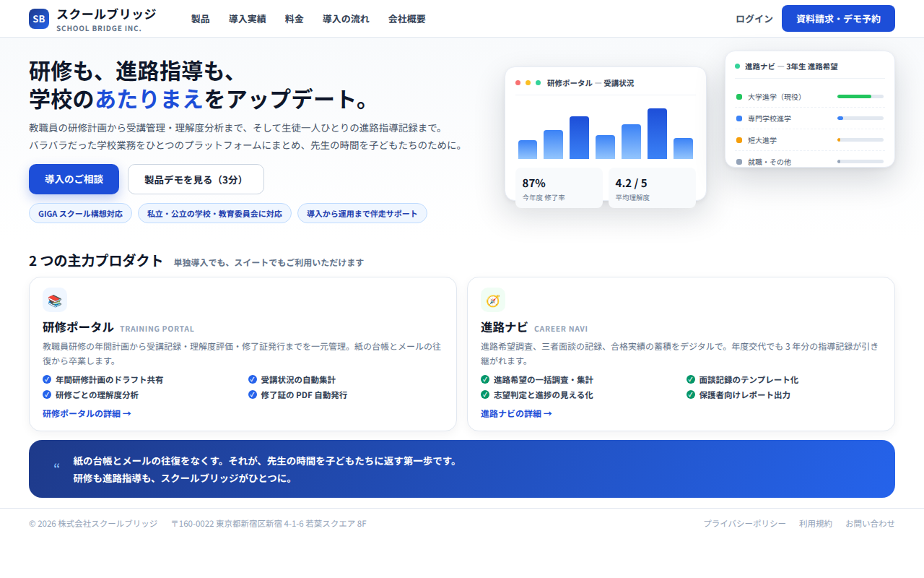Click checkmark icon beside 研修ごとの理解度分析
924x578 pixels.
click(x=47, y=394)
